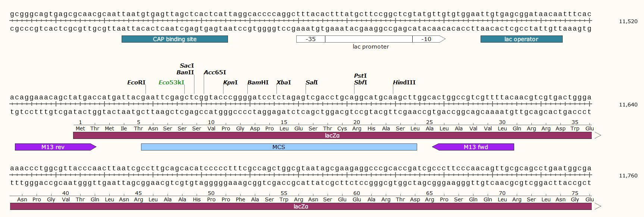
Task: Select the first lacZα feature bar
Action: [332, 136]
